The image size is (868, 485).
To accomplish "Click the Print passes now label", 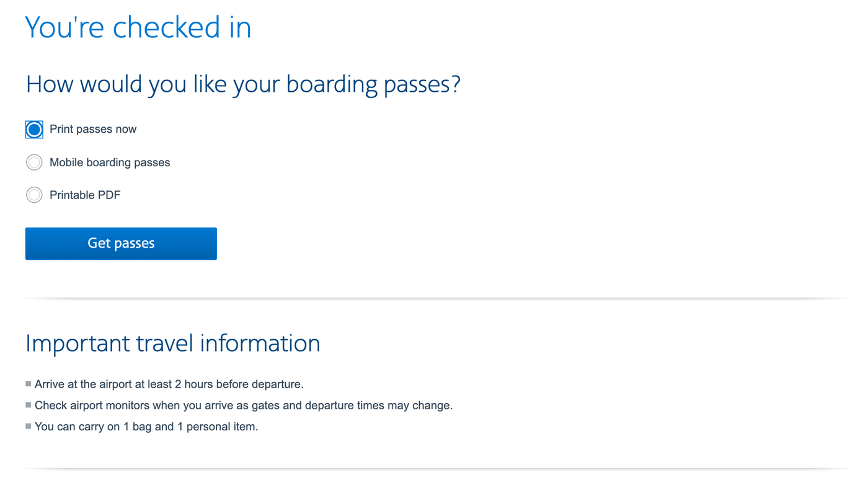I will tap(93, 129).
